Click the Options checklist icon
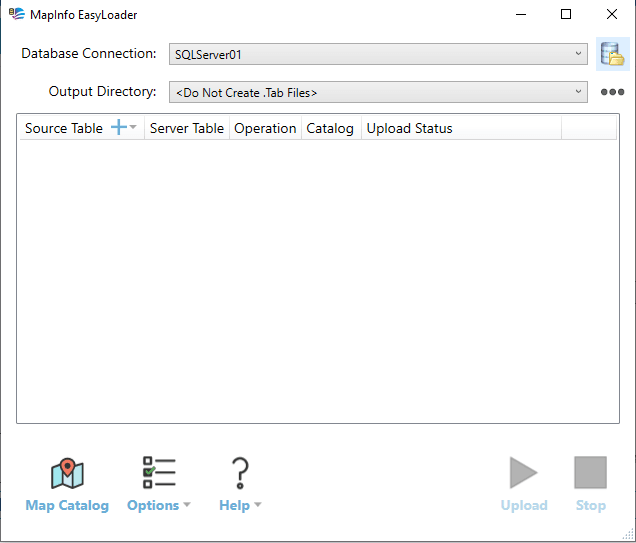The height and width of the screenshot is (543, 636). point(159,474)
